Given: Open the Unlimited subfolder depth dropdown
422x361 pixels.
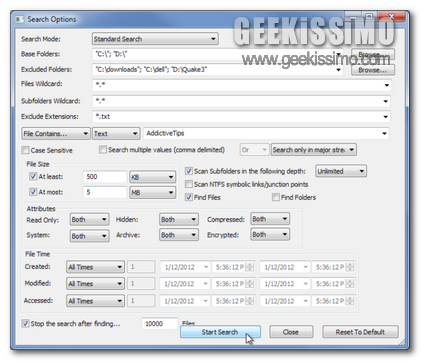Looking at the screenshot, I should click(x=341, y=171).
